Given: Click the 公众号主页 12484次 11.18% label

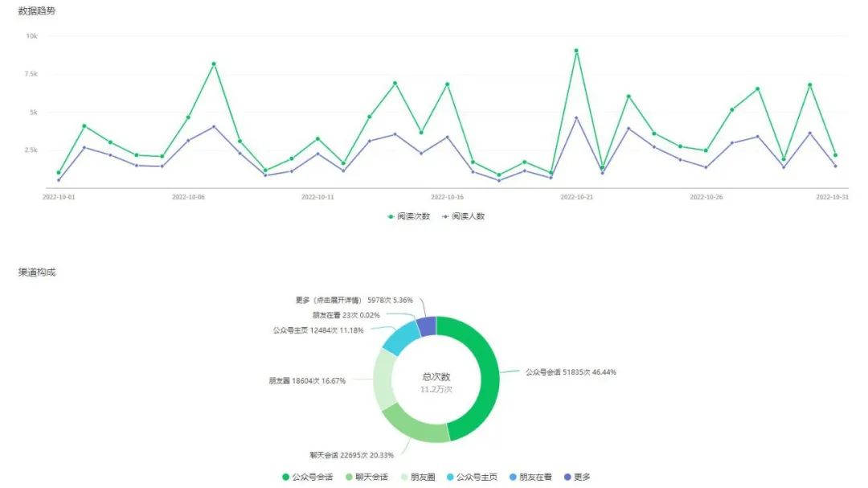Looking at the screenshot, I should [317, 330].
